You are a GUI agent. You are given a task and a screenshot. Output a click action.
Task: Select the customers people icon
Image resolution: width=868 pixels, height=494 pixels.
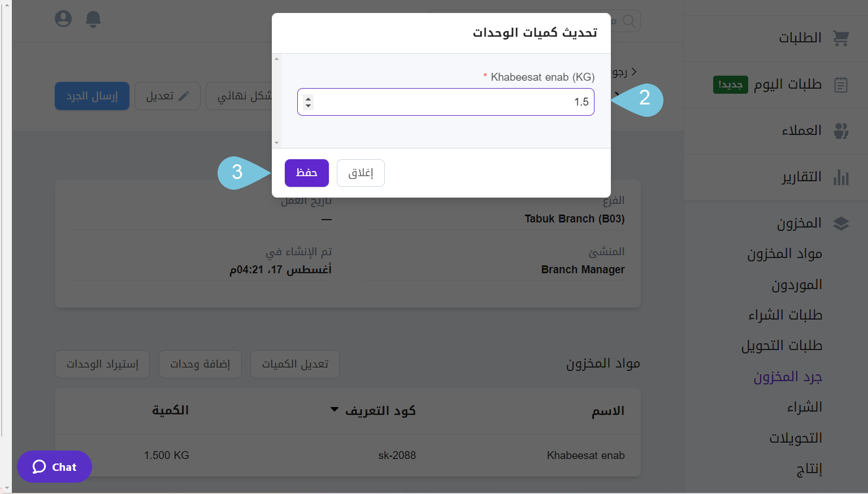[841, 131]
